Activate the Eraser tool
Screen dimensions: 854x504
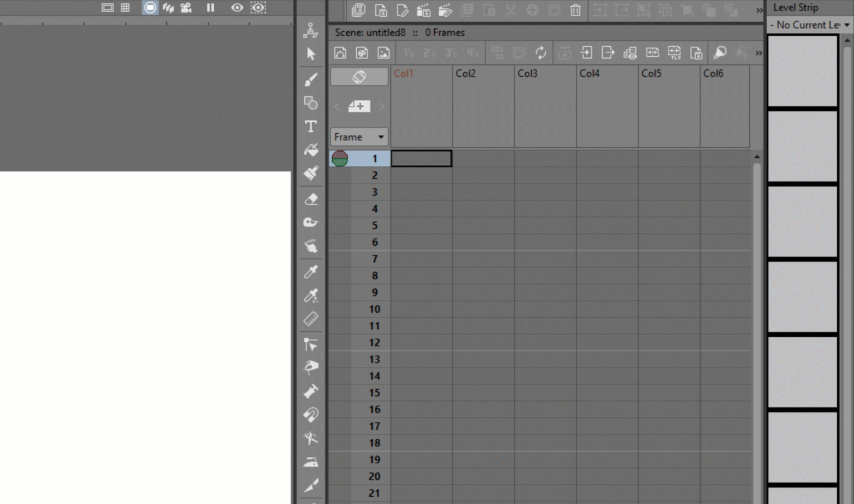pyautogui.click(x=310, y=198)
